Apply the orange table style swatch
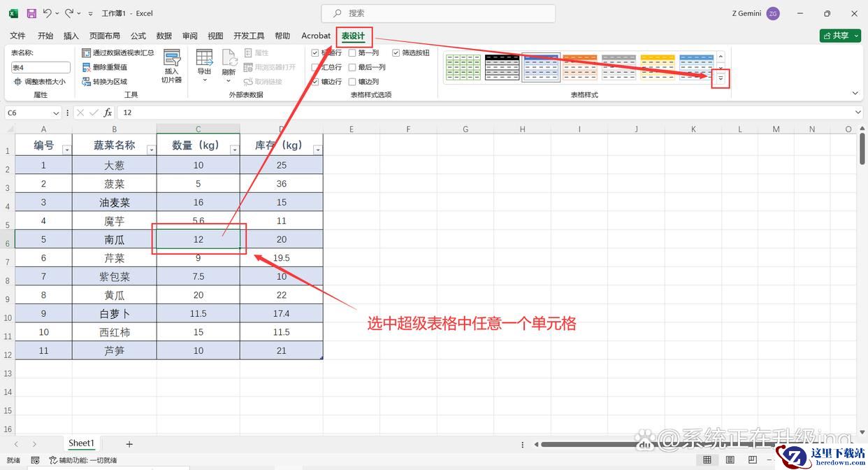This screenshot has width=868, height=470. 580,67
